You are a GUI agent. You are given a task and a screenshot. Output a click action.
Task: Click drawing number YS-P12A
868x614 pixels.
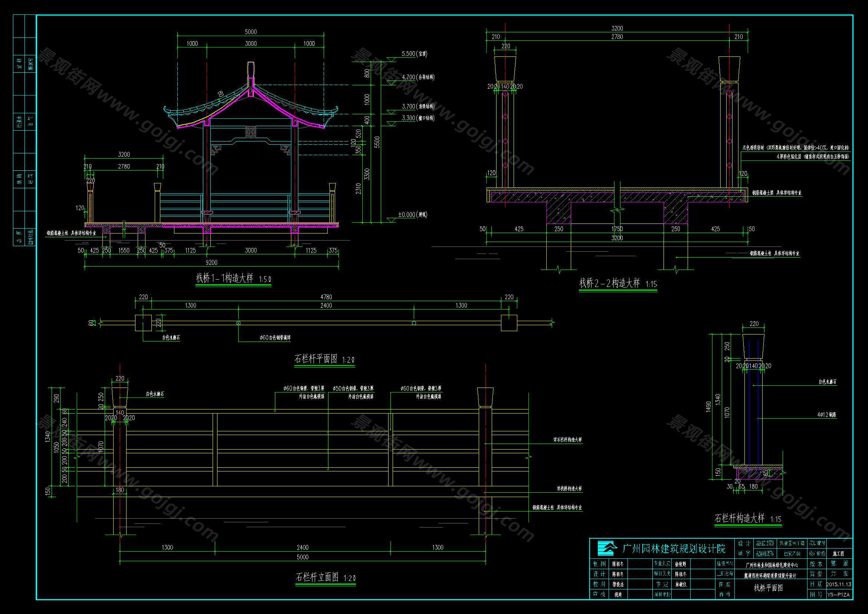[838, 594]
